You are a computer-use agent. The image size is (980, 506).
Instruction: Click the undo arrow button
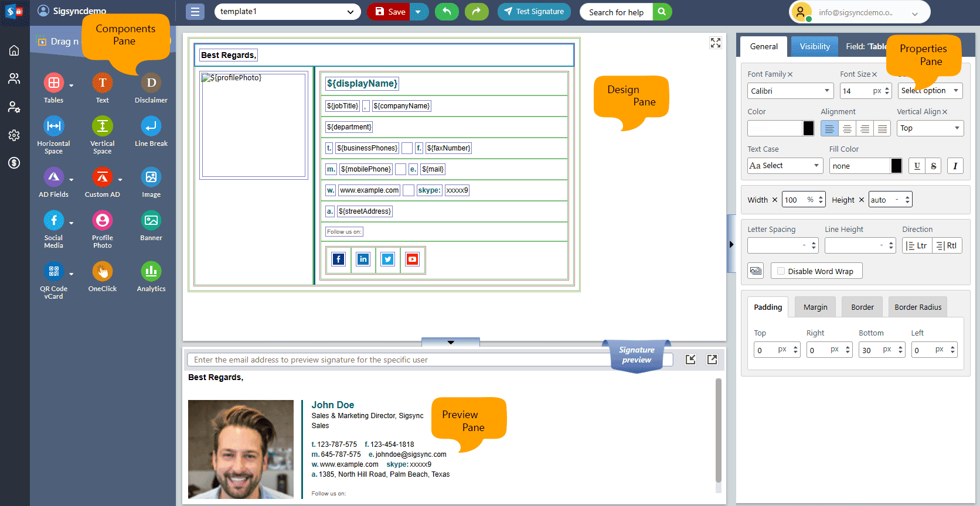point(447,12)
